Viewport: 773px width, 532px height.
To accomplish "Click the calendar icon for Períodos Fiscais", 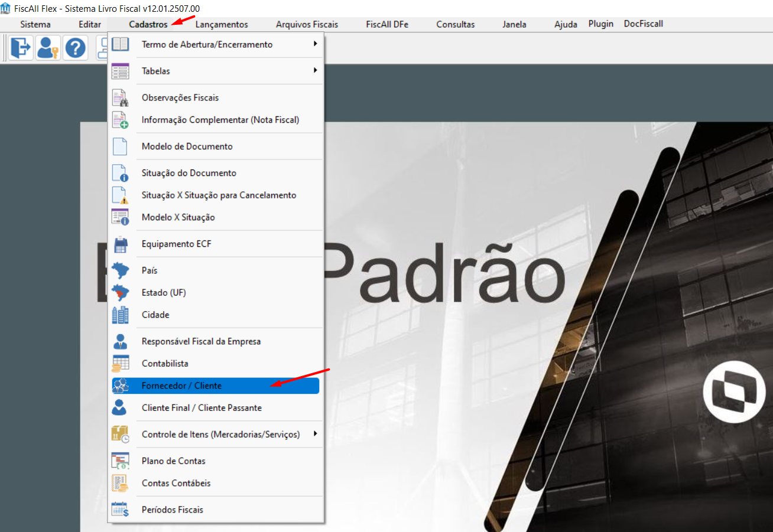I will click(x=121, y=510).
